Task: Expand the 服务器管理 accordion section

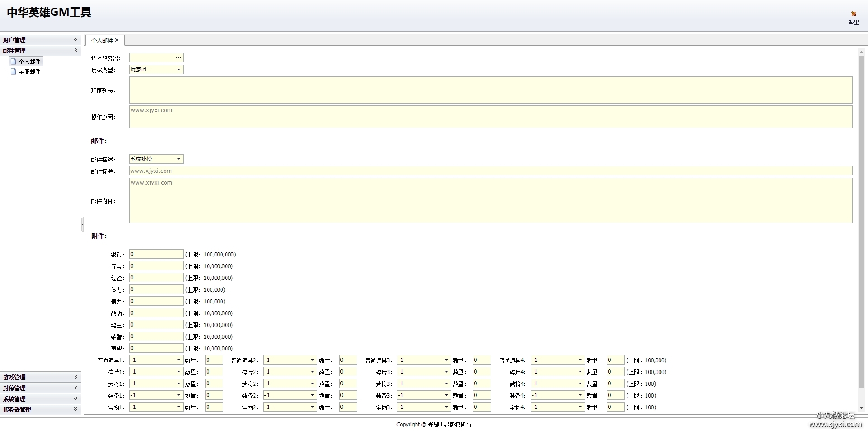Action: pyautogui.click(x=75, y=409)
